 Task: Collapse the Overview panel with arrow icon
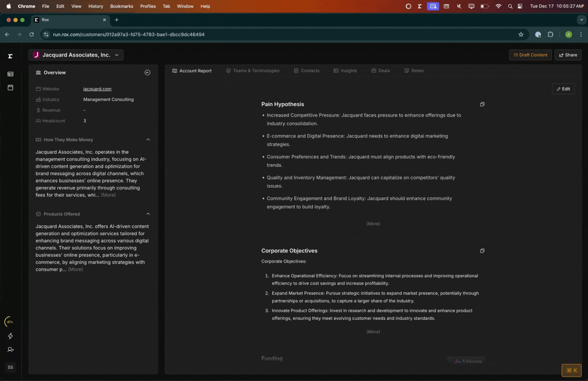click(x=147, y=73)
